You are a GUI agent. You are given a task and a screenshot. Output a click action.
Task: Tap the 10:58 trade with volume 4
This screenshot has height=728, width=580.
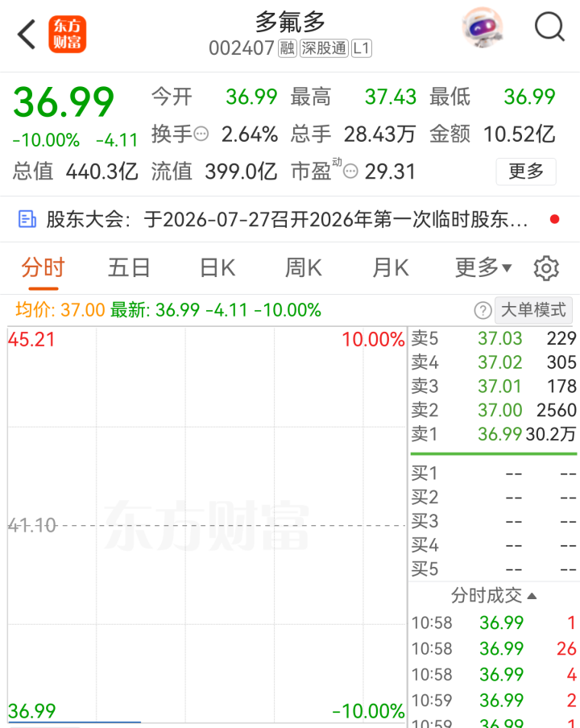pyautogui.click(x=494, y=675)
